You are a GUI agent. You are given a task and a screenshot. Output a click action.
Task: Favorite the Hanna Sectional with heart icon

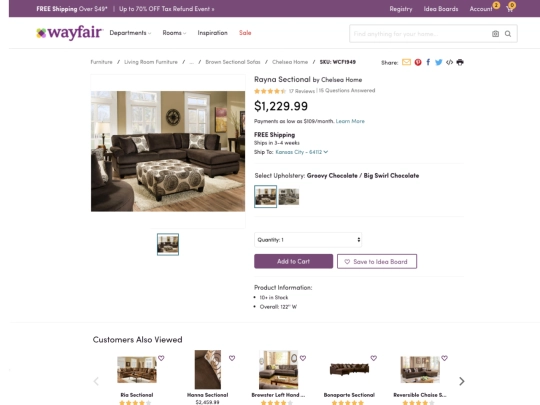click(x=232, y=358)
